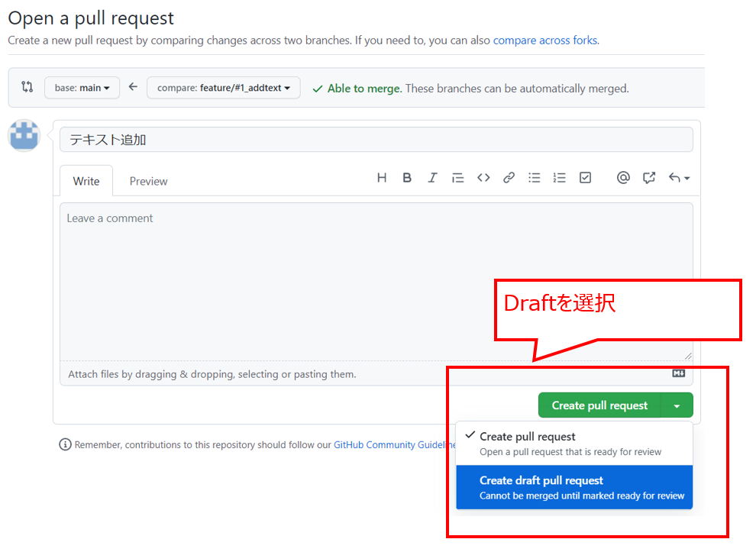
Task: Switch to the Preview tab
Action: point(148,181)
